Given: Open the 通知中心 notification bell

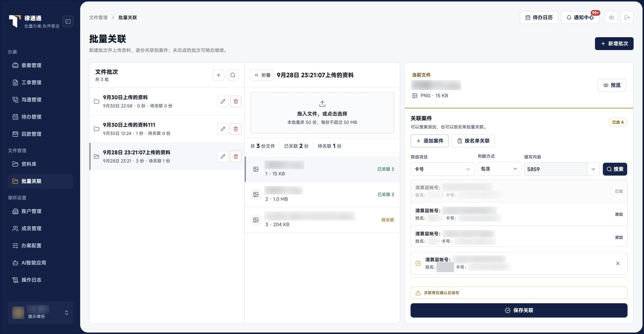Looking at the screenshot, I should click(x=580, y=18).
